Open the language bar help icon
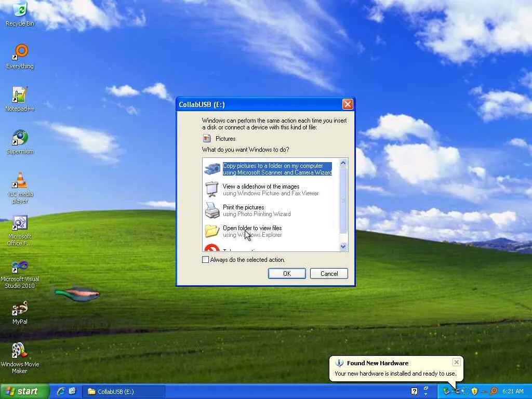Screen dimensions: 532x399 (x=414, y=392)
